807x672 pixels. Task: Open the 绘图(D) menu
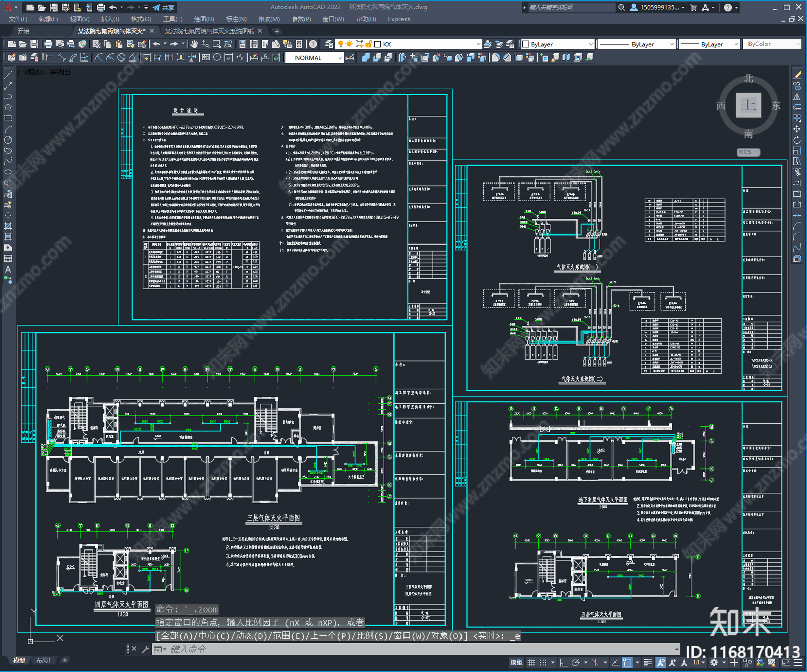pyautogui.click(x=204, y=19)
